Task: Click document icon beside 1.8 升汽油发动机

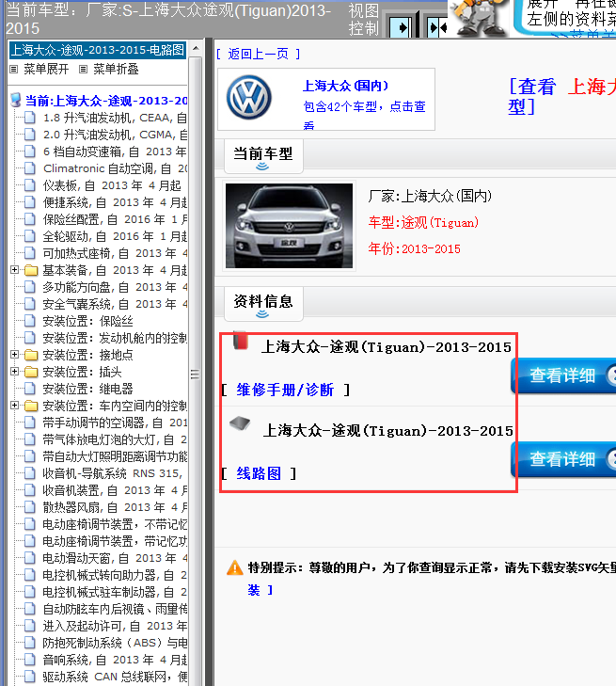Action: (x=30, y=118)
